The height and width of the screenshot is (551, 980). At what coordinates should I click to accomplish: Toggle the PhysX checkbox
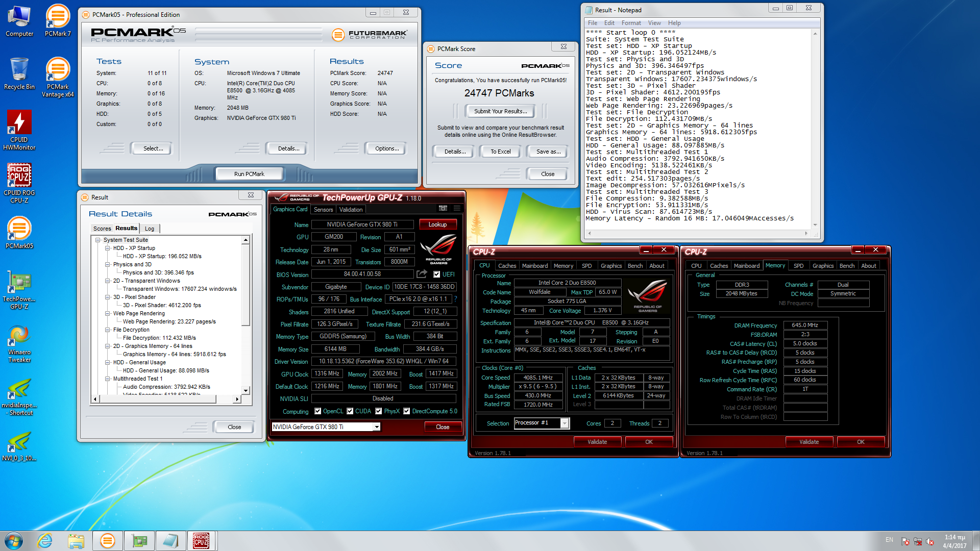pos(379,411)
